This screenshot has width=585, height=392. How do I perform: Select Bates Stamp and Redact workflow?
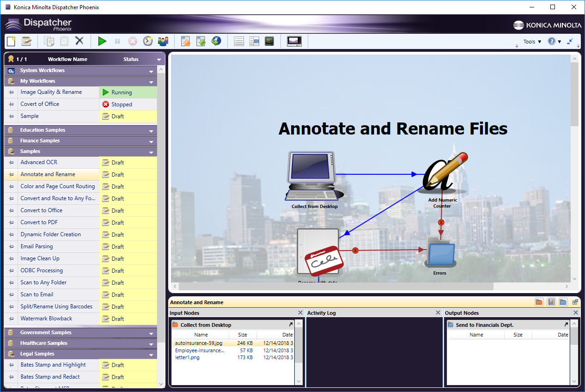coord(50,377)
